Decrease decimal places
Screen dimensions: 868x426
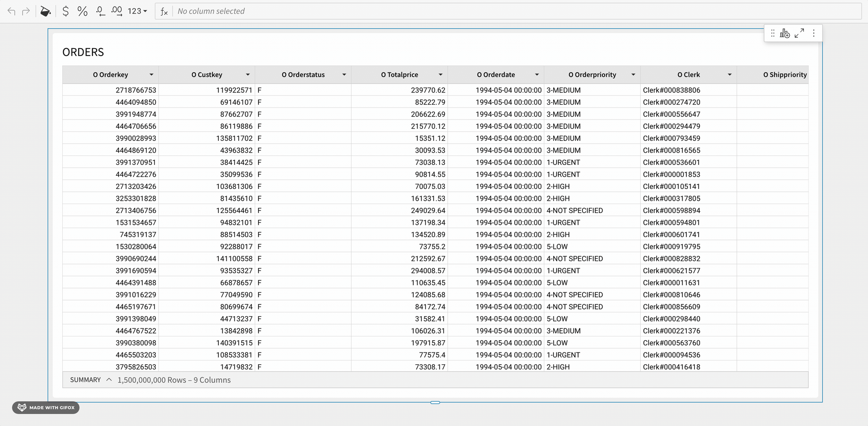[100, 11]
